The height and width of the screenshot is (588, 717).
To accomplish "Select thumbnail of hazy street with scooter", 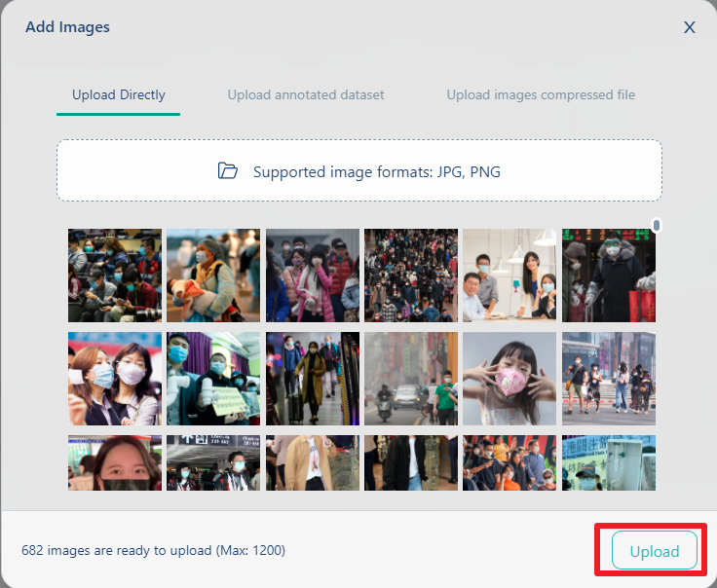I will pyautogui.click(x=411, y=379).
